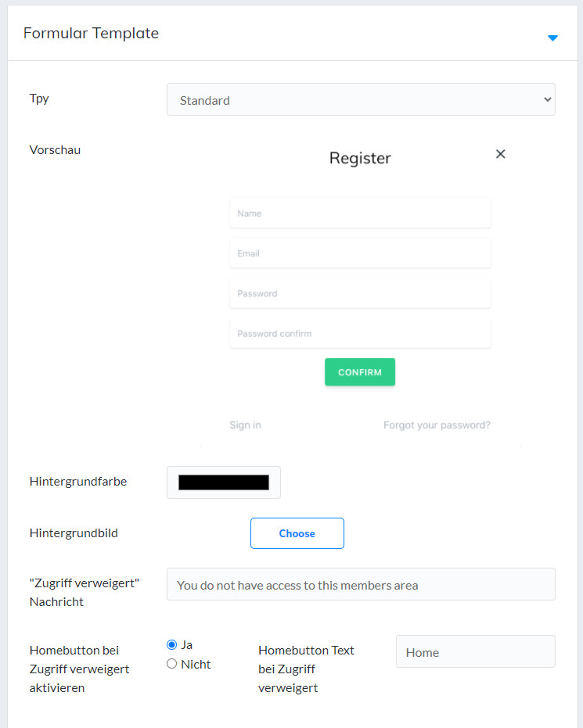Edit the Homebutton Text field
Viewport: 583px width, 728px height.
(475, 652)
